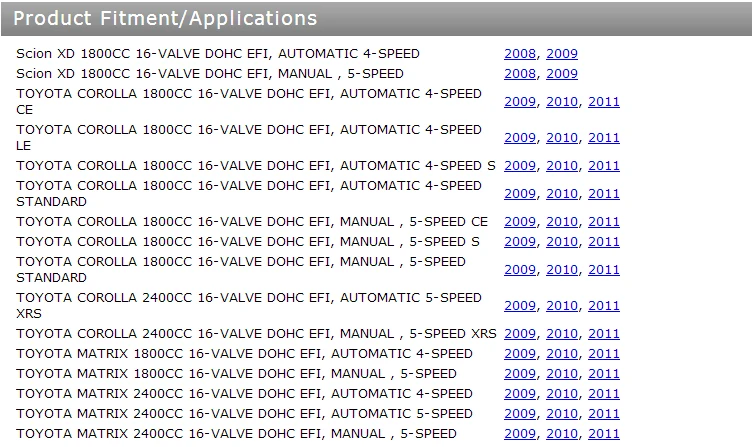Select Matrix 2400CC Manual 5-Speed description
Viewport: 752px width, 447px height.
click(236, 434)
